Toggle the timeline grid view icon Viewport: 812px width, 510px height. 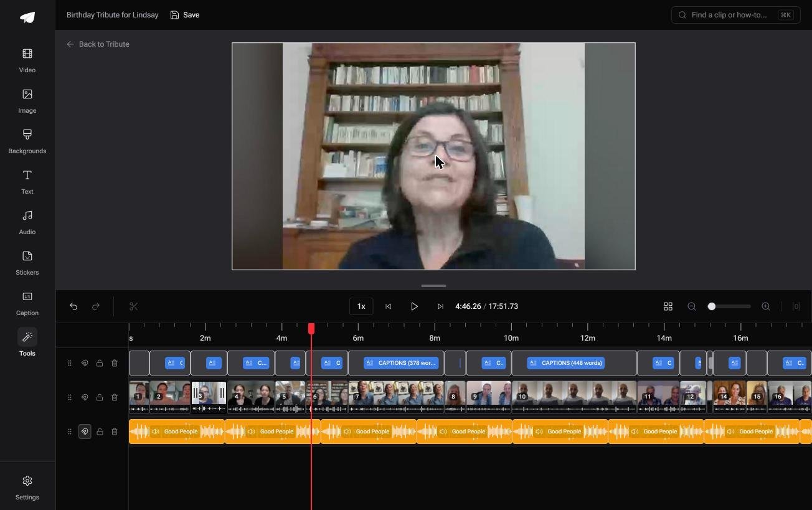click(x=668, y=306)
